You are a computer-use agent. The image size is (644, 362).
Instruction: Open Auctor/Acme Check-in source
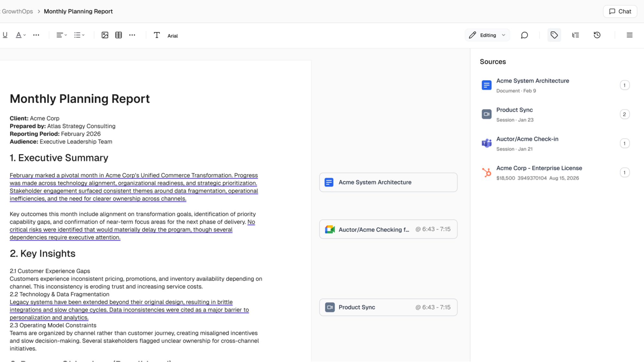click(555, 143)
